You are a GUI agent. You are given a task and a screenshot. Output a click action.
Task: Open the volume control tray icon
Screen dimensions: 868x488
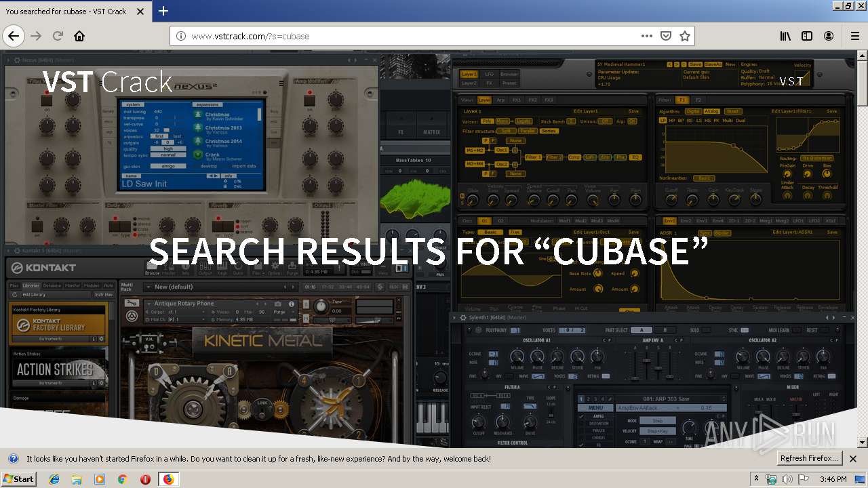coord(787,479)
